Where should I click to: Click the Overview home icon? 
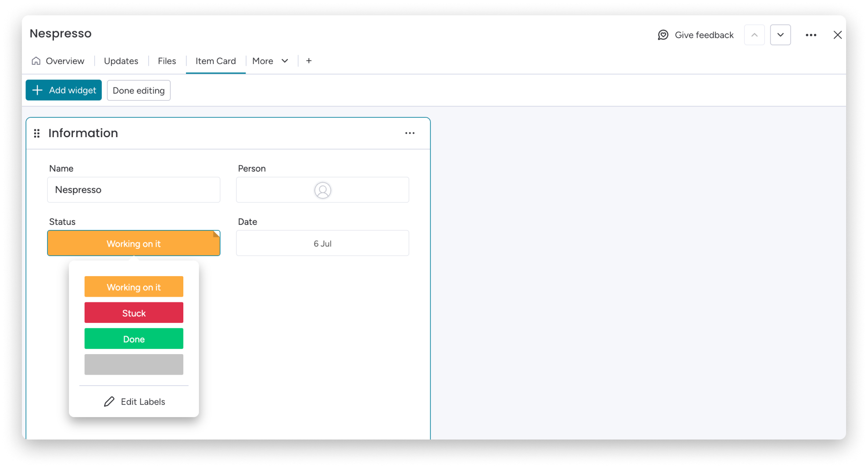(x=36, y=61)
